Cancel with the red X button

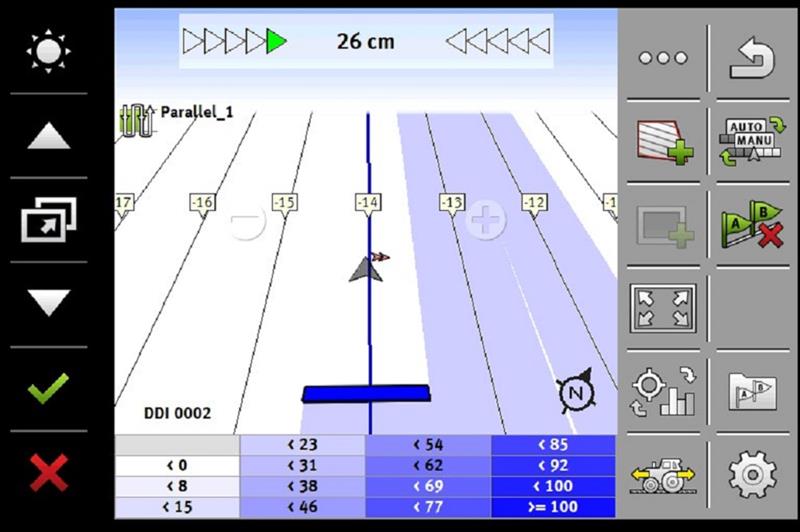click(x=48, y=472)
